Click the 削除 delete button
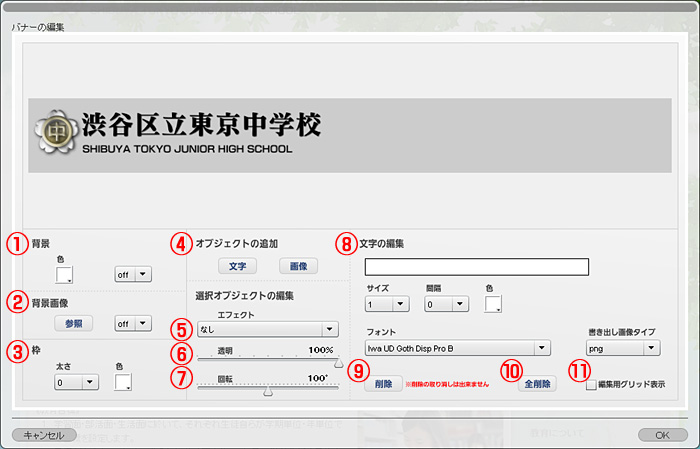This screenshot has height=449, width=700. click(x=384, y=384)
